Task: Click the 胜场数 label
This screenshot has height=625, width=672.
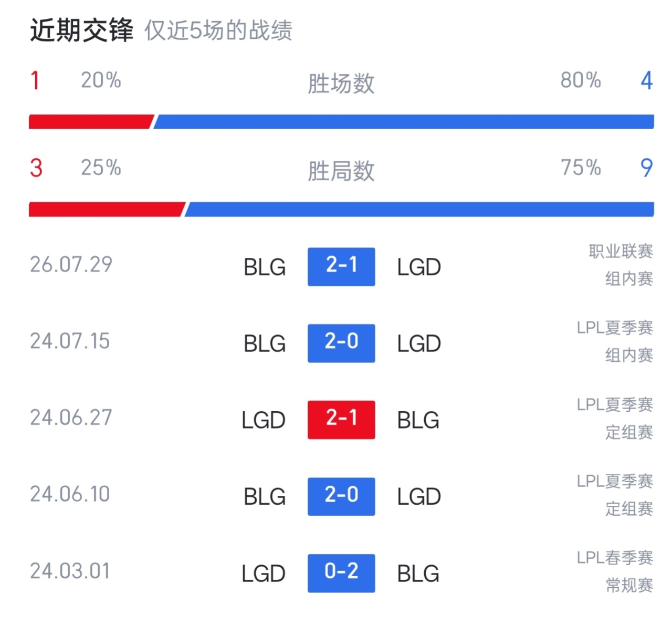Action: (x=341, y=84)
